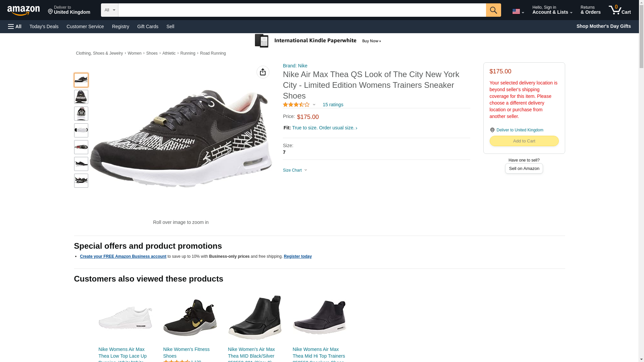The height and width of the screenshot is (362, 644).
Task: Open the Gift Cards page
Action: 148,26
